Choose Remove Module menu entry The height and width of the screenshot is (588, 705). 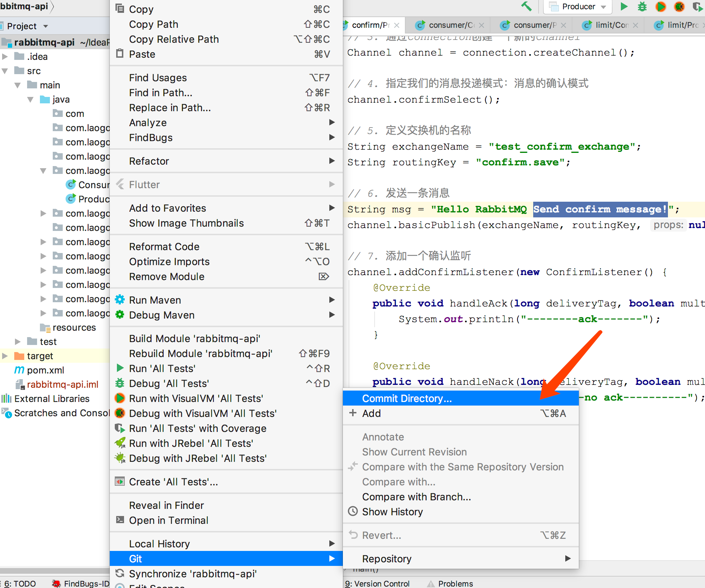pyautogui.click(x=226, y=277)
